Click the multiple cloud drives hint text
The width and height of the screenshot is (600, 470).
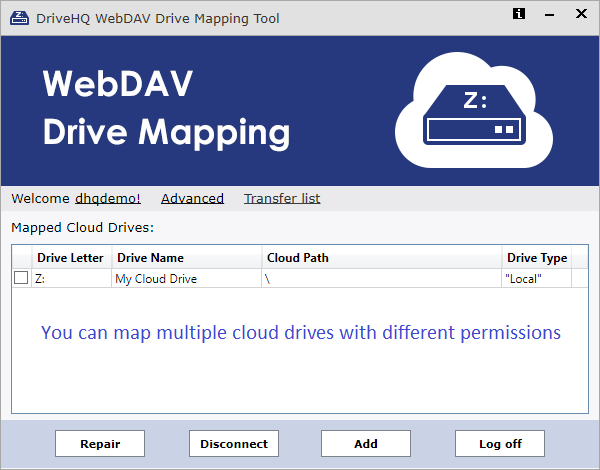tap(301, 332)
